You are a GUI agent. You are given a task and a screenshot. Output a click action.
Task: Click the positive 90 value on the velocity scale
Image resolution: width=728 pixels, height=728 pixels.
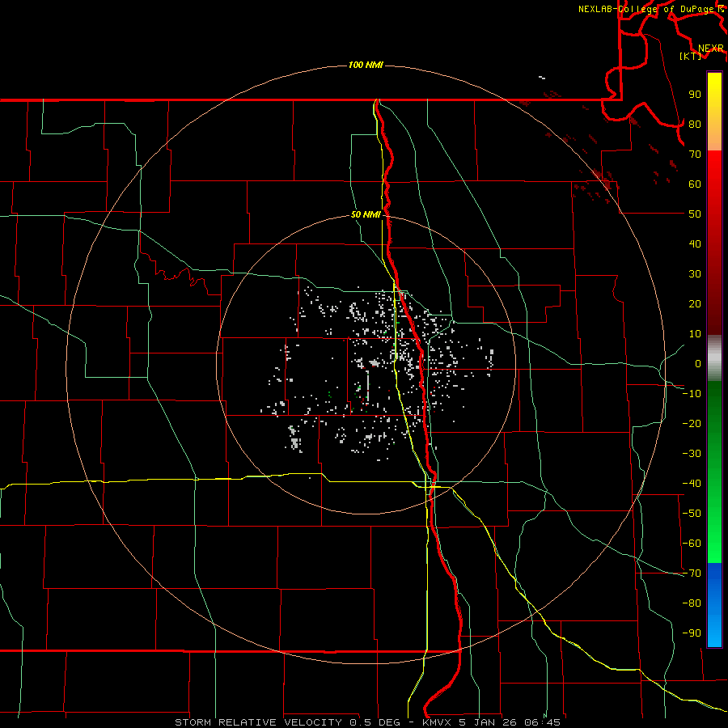click(695, 95)
